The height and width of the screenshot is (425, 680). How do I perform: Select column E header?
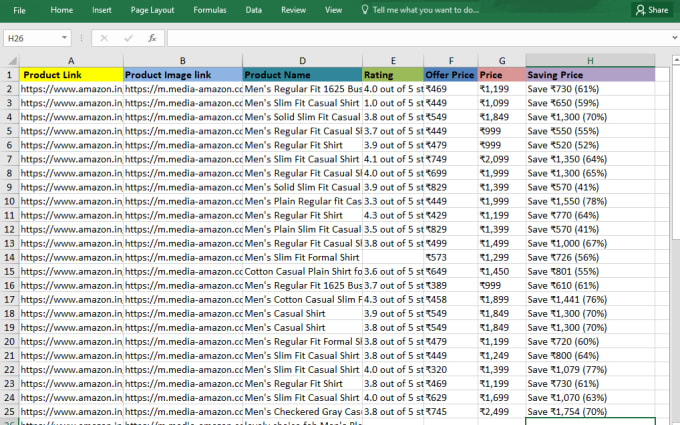pos(393,61)
